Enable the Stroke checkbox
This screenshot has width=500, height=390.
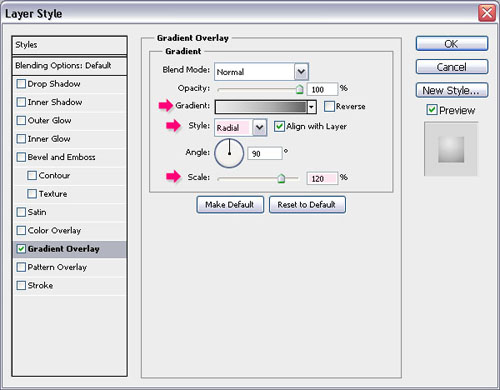tap(21, 285)
